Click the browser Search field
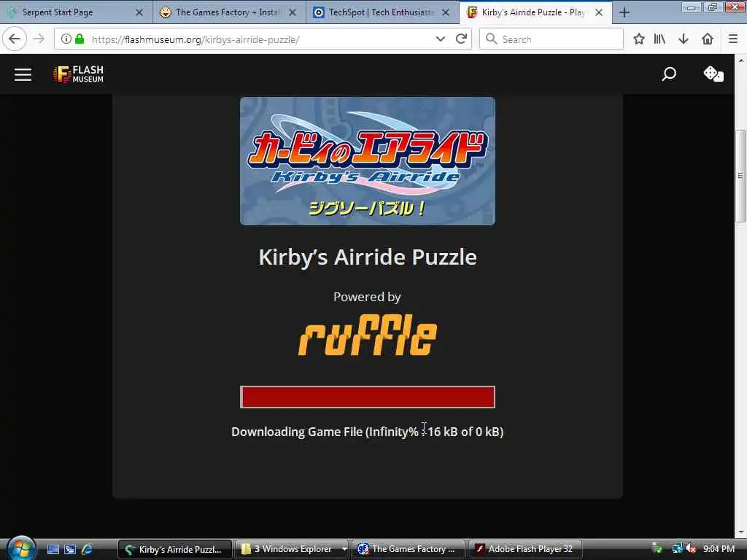 (551, 39)
